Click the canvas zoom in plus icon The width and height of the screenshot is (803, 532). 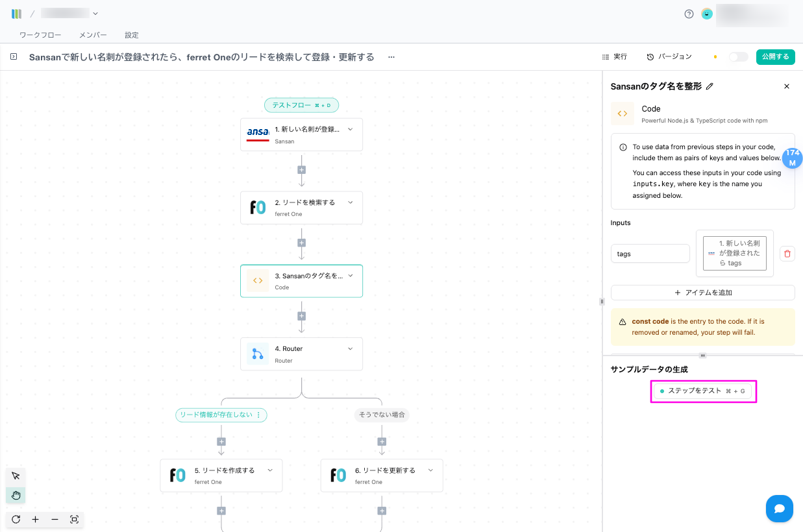(x=35, y=520)
